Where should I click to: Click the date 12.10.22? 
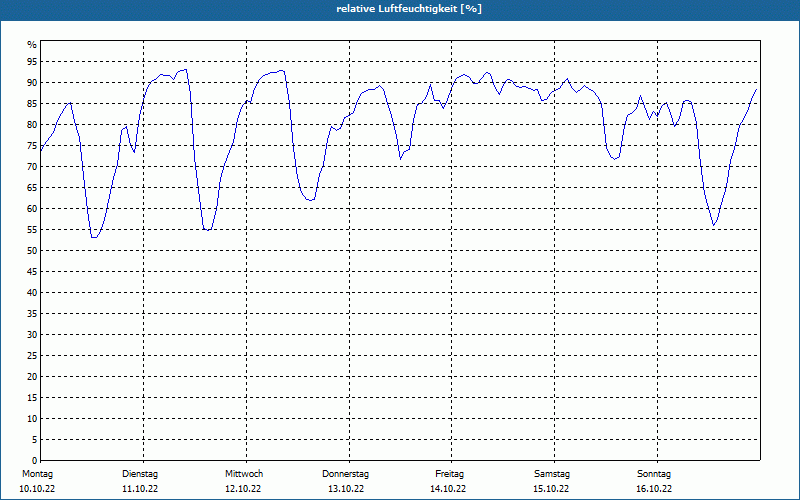(243, 489)
